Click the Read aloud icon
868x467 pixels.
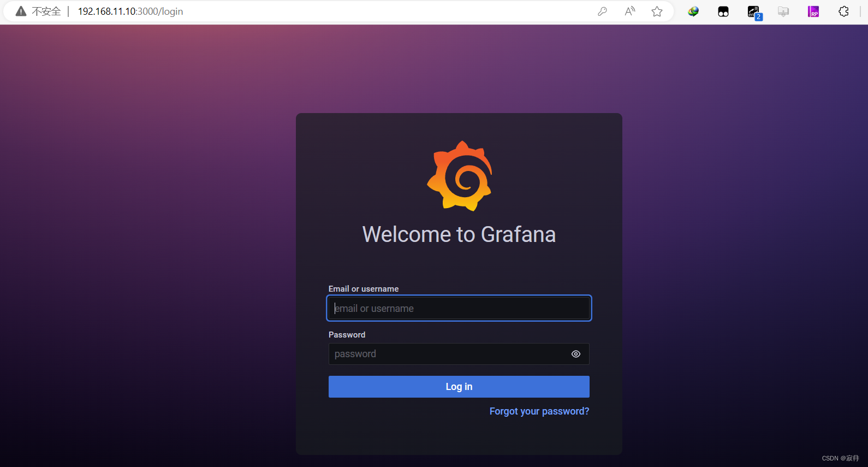coord(630,11)
